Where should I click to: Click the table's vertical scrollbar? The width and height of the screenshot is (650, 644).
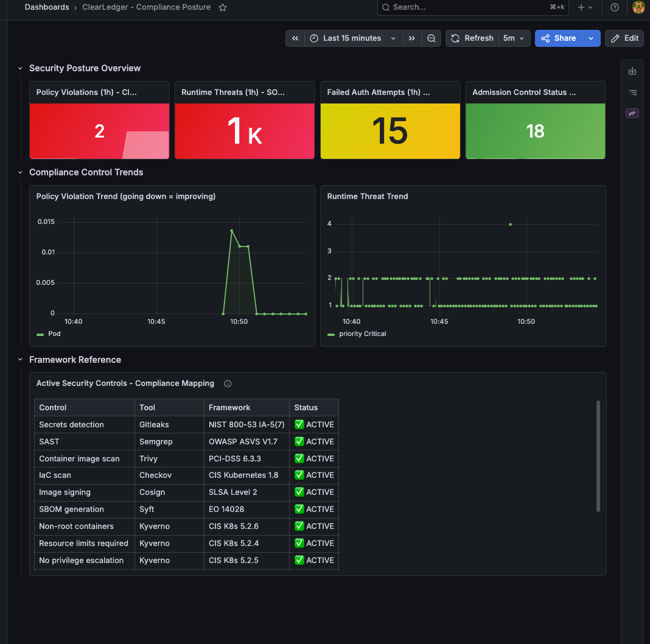[x=598, y=456]
